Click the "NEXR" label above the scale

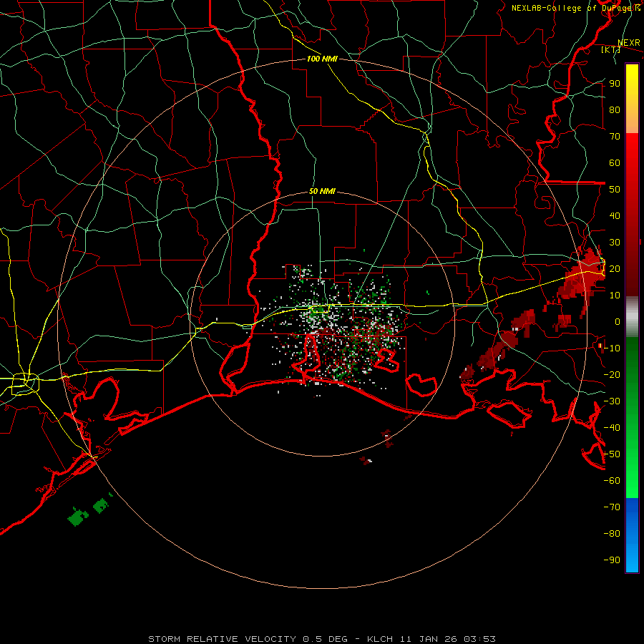point(629,43)
